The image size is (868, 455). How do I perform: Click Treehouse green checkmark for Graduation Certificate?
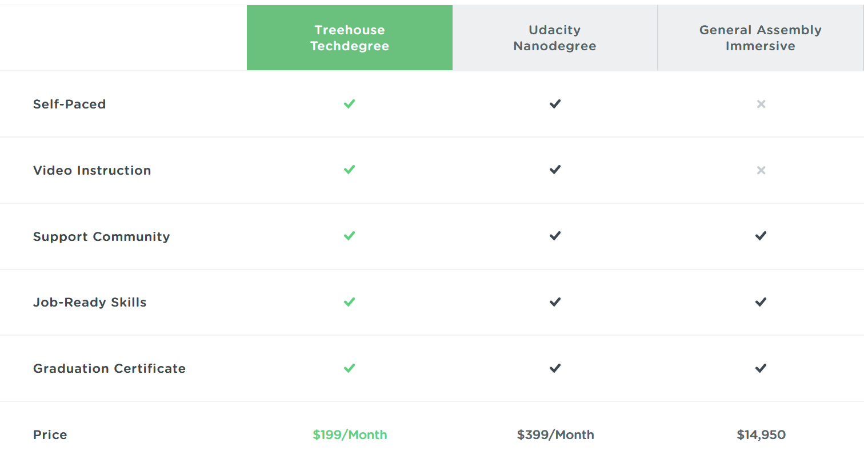pyautogui.click(x=349, y=368)
